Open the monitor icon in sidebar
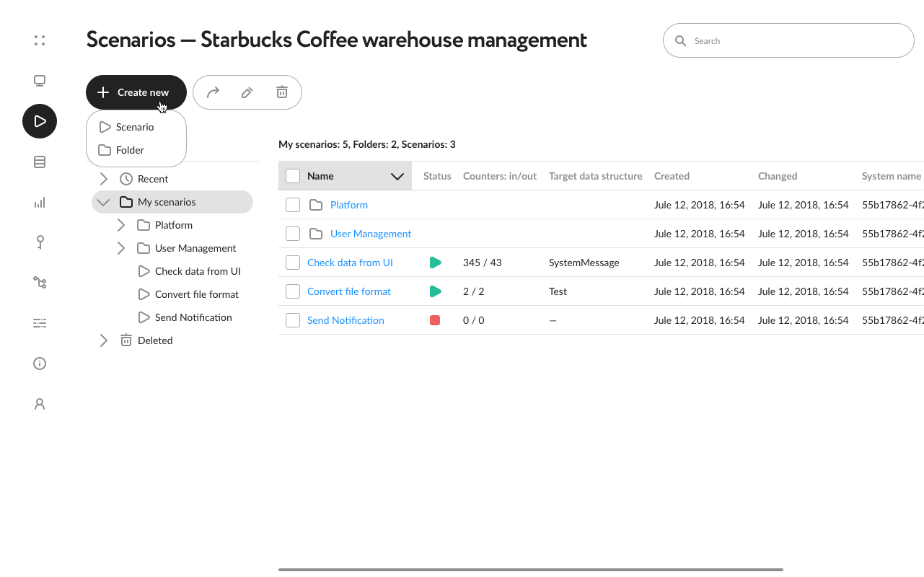Screen dimensions: 924x577 click(40, 81)
